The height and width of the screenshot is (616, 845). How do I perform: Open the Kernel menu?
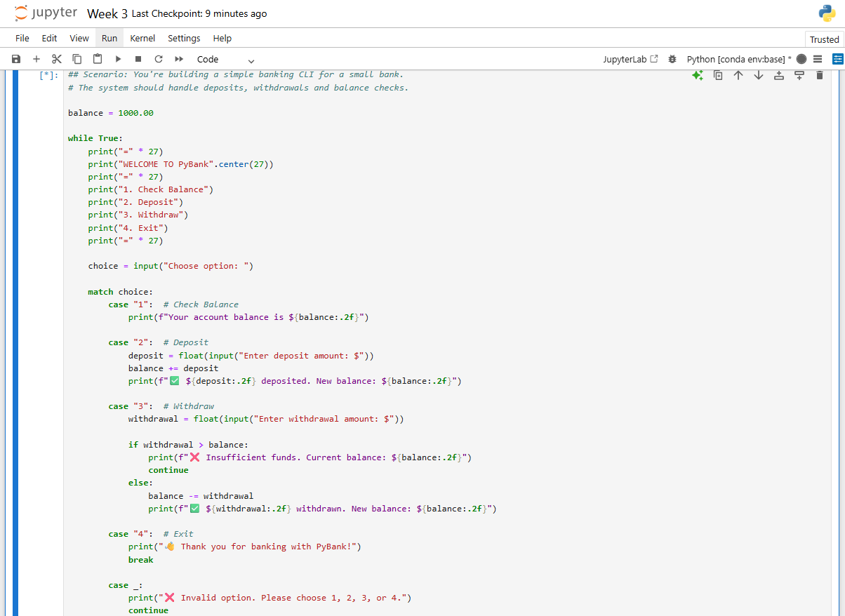pyautogui.click(x=142, y=39)
